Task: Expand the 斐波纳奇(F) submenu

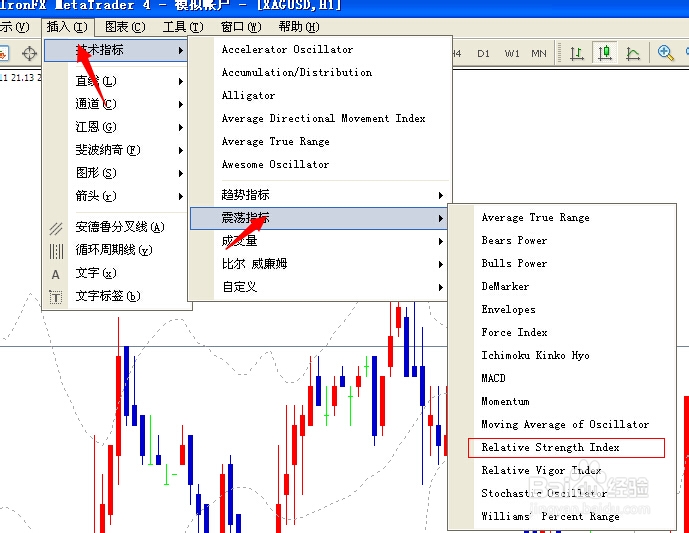Action: pyautogui.click(x=116, y=150)
